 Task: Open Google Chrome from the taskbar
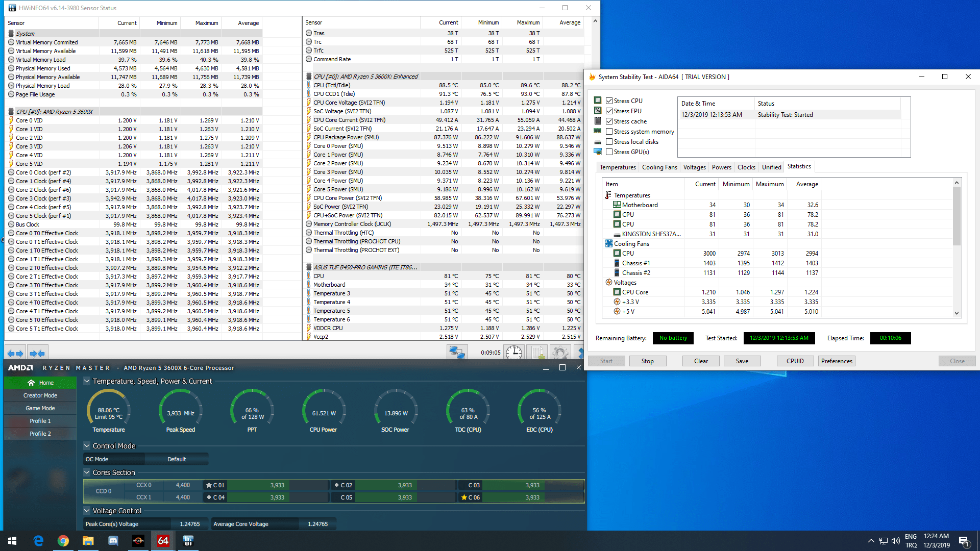[x=63, y=541]
